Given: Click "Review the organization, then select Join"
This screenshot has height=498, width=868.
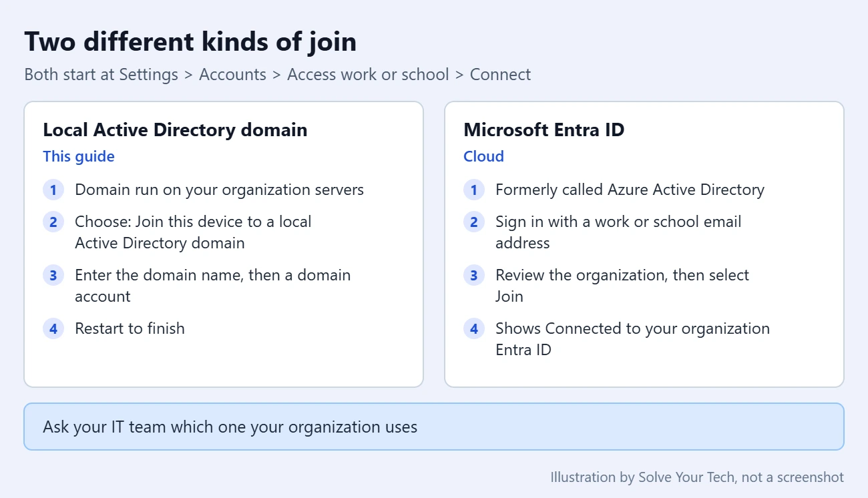Looking at the screenshot, I should (622, 286).
